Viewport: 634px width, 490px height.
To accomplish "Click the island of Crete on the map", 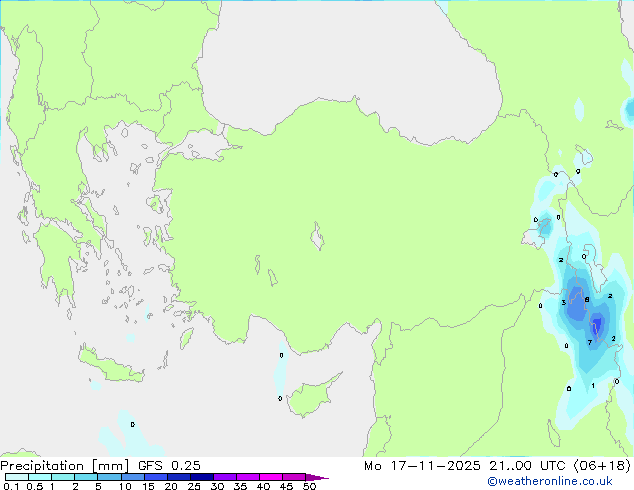I will pyautogui.click(x=110, y=366).
